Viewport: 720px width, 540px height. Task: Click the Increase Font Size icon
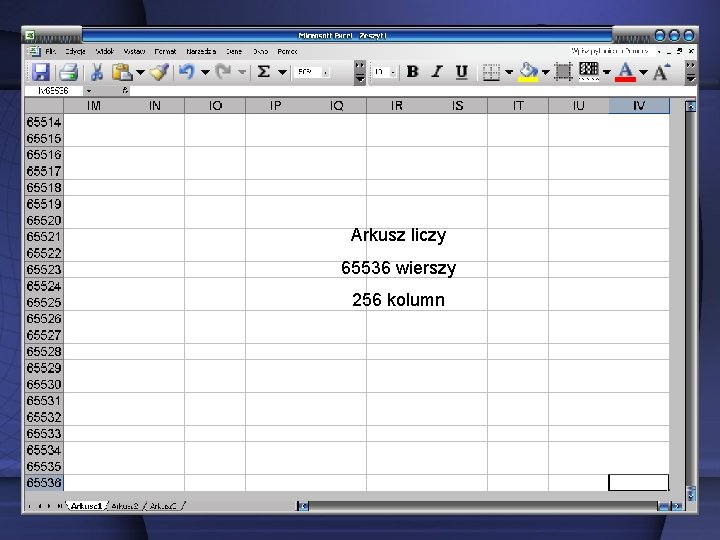(x=662, y=72)
